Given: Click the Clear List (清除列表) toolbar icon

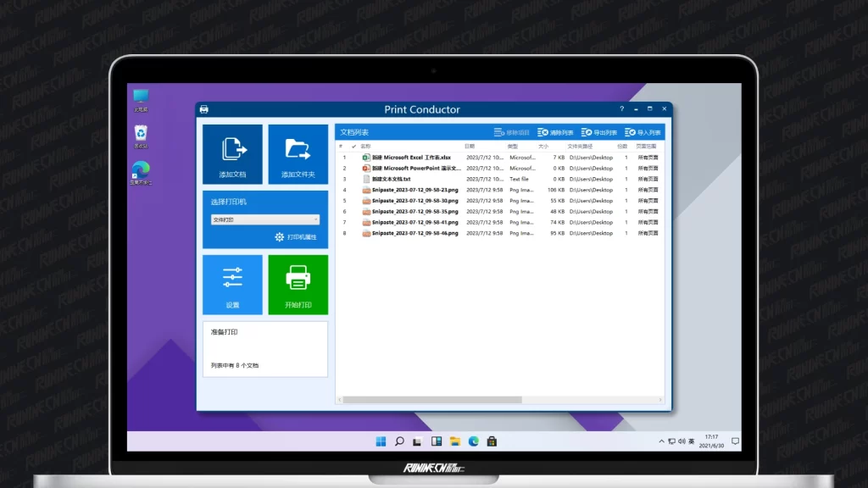Looking at the screenshot, I should pos(543,133).
